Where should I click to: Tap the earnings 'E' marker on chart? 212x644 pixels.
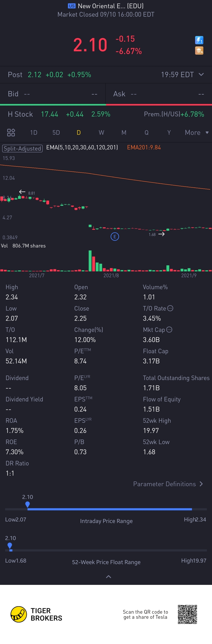click(x=115, y=237)
